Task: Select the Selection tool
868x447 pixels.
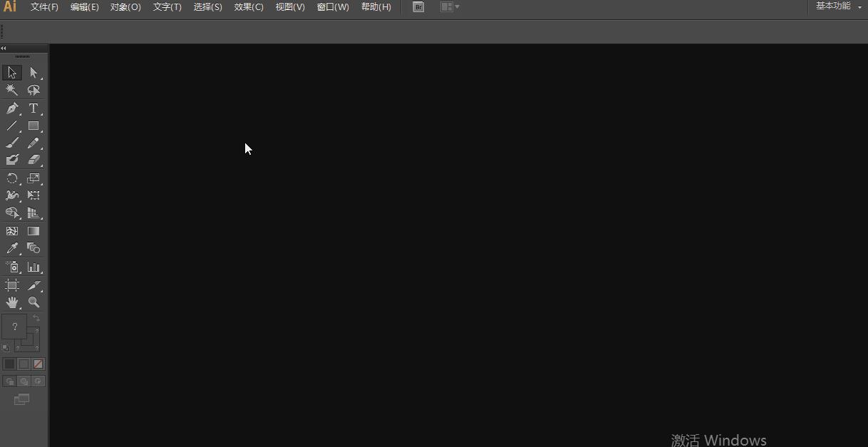Action: [x=11, y=72]
